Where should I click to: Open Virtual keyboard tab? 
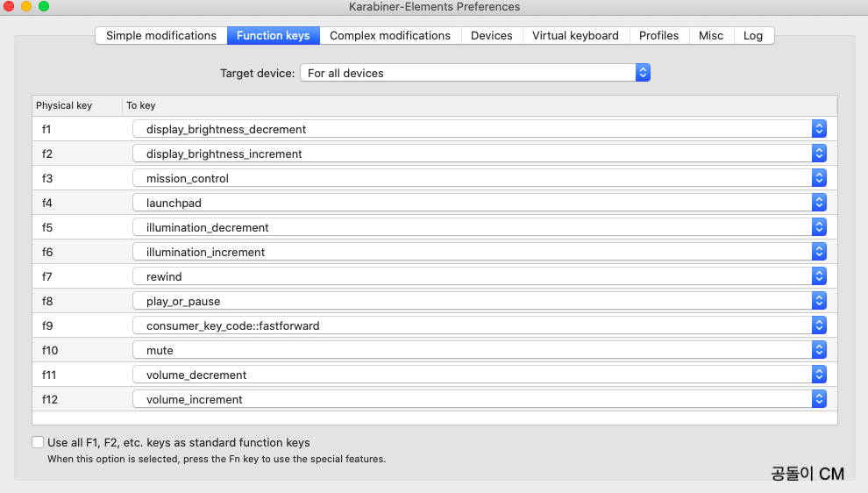[x=576, y=35]
